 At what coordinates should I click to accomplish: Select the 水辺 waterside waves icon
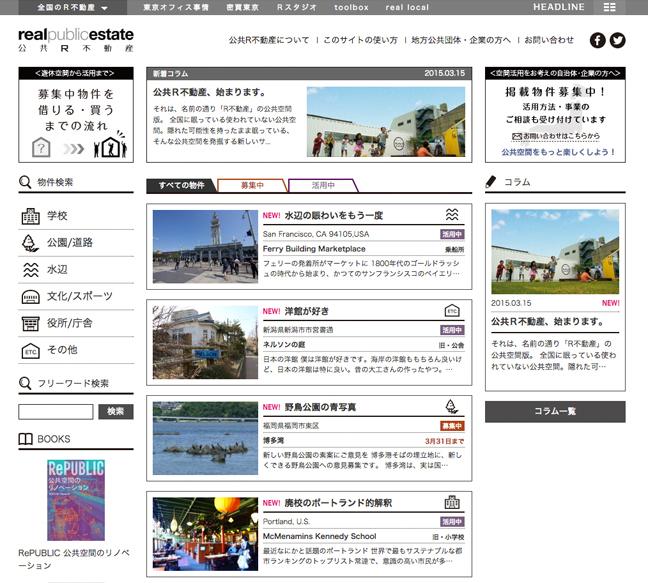point(31,269)
